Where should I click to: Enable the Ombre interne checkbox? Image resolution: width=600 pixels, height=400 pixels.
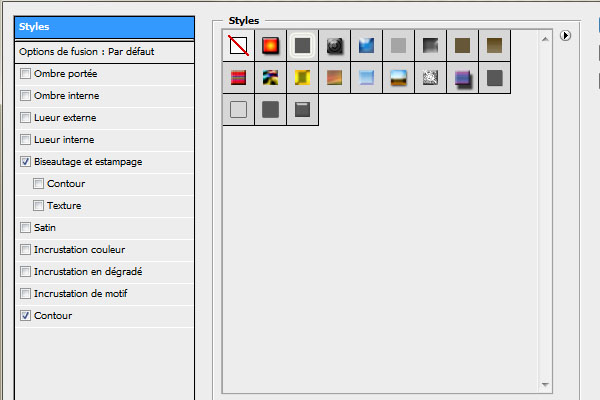(25, 95)
